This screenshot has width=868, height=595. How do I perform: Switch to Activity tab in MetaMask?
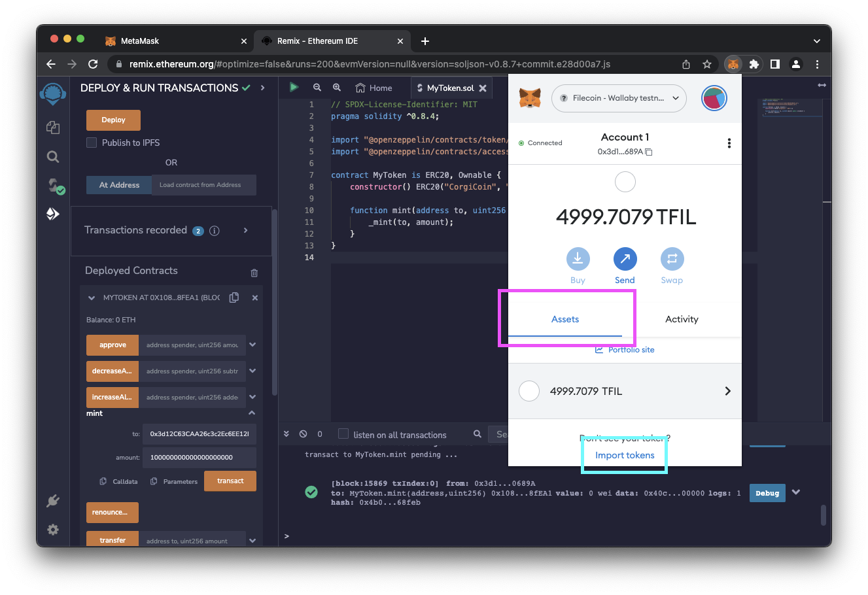682,319
